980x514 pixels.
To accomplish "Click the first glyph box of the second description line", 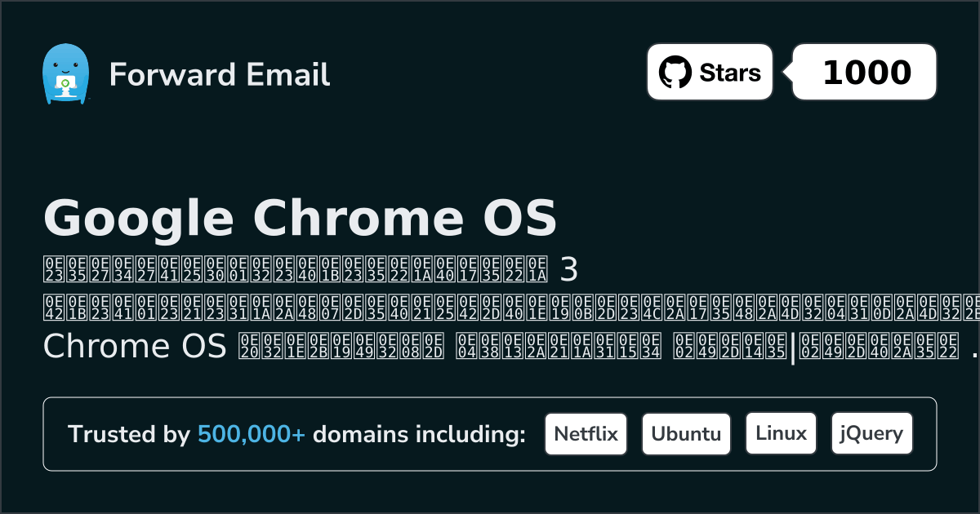I will (49, 307).
